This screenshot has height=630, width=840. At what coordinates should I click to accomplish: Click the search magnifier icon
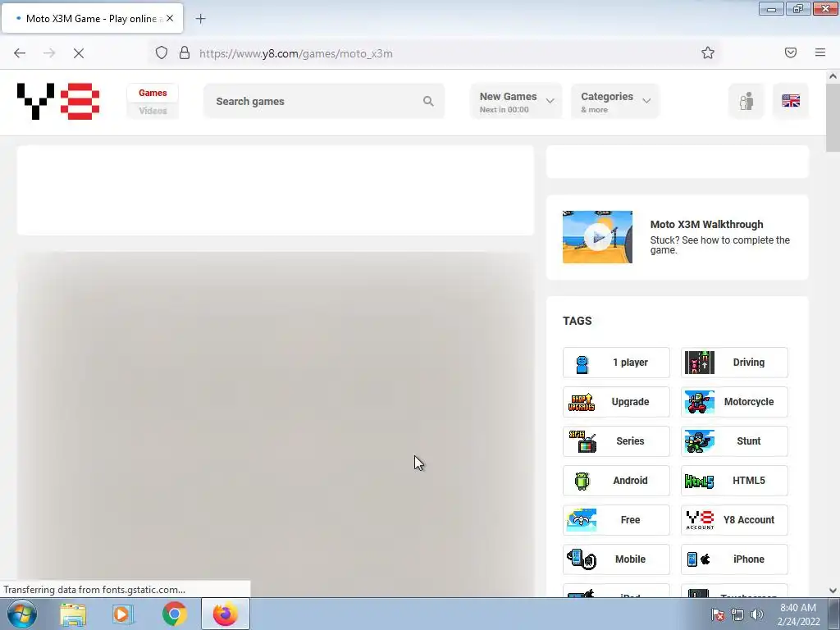(x=428, y=101)
